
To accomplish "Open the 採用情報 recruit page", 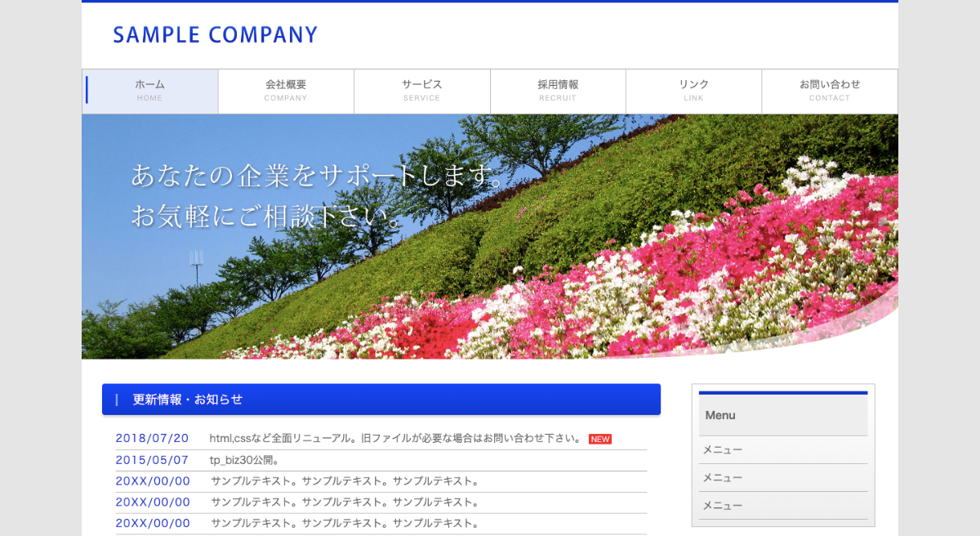I will tap(558, 91).
